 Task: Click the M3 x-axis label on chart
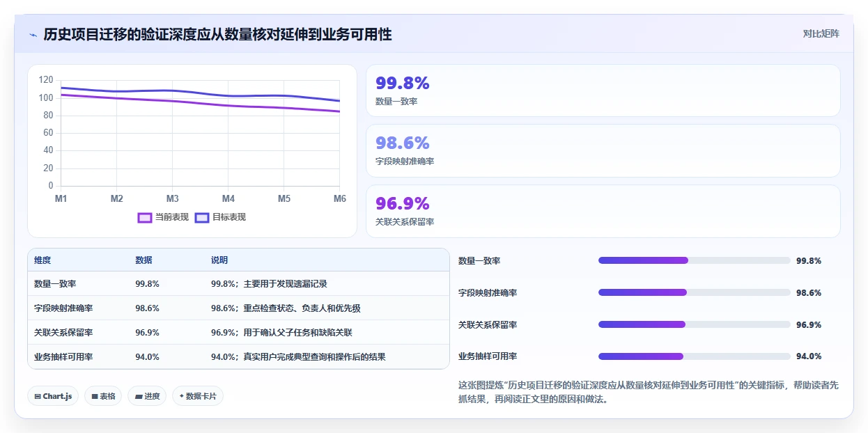173,198
